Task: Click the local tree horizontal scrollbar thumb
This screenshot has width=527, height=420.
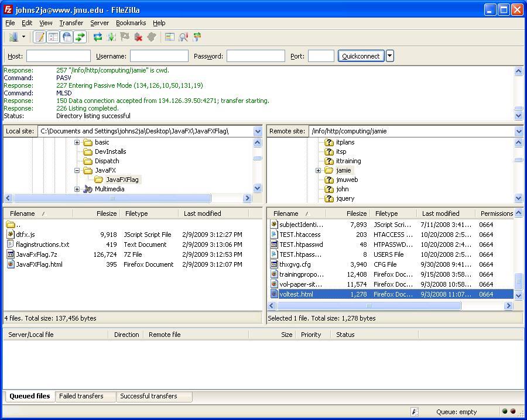Action: [x=112, y=198]
